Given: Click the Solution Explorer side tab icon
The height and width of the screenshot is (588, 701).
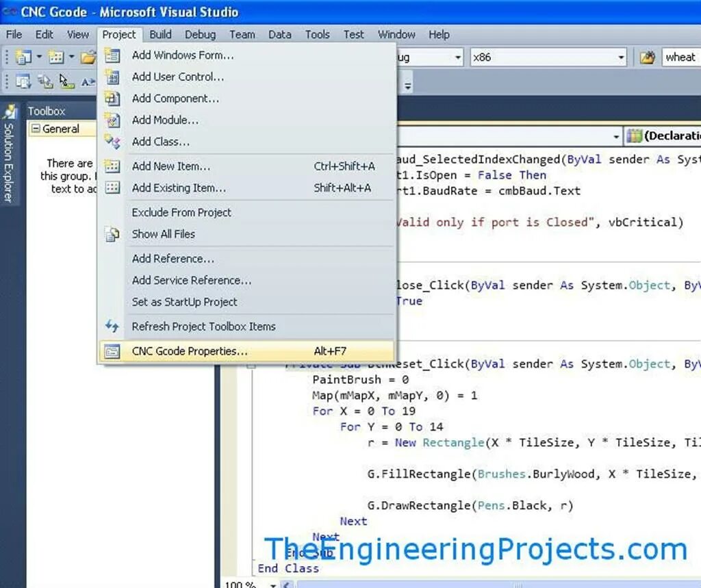Looking at the screenshot, I should click(x=10, y=112).
